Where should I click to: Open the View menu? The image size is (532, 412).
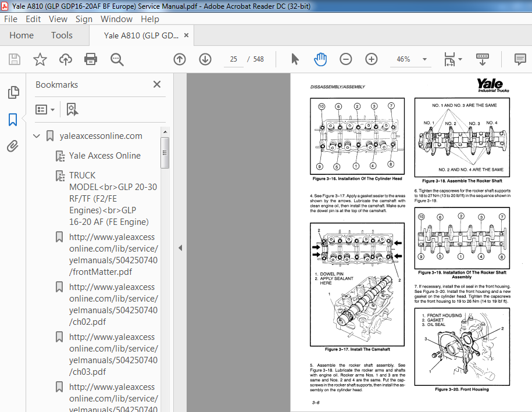[58, 19]
